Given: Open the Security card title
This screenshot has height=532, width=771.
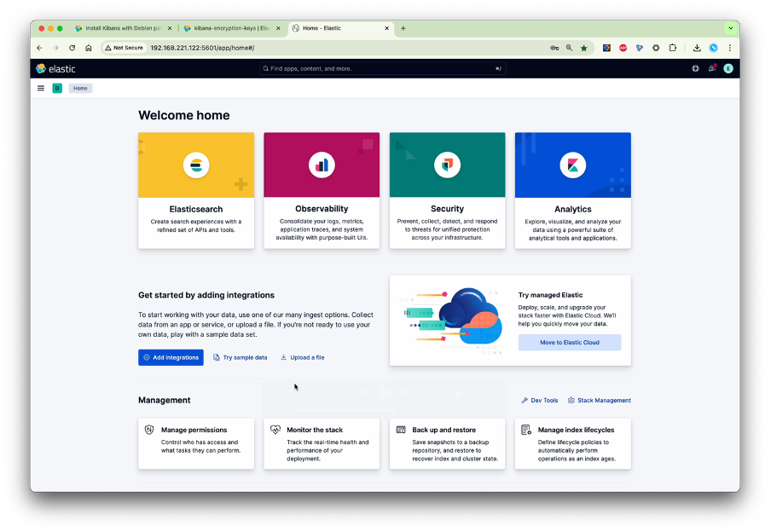Looking at the screenshot, I should point(448,209).
